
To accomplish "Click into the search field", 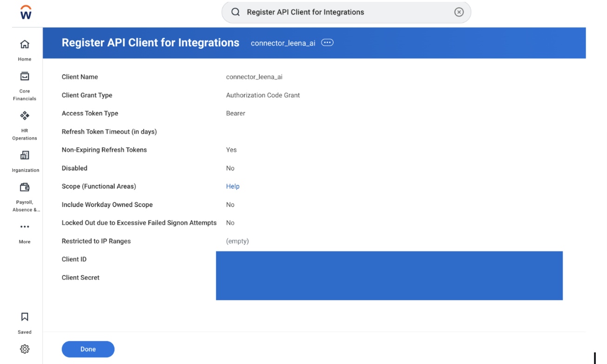I will tap(346, 12).
